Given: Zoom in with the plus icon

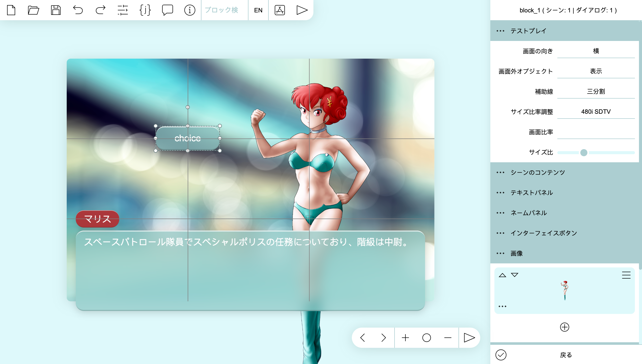Looking at the screenshot, I should 405,338.
